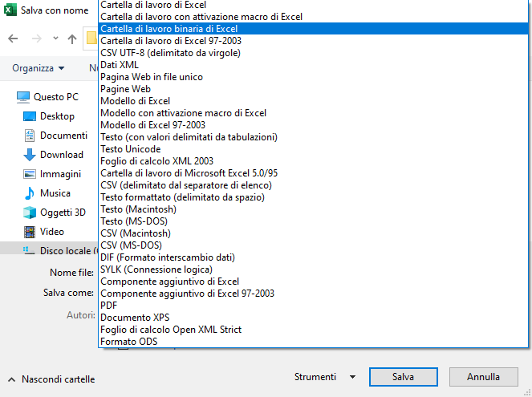Click the Salva button

[404, 377]
